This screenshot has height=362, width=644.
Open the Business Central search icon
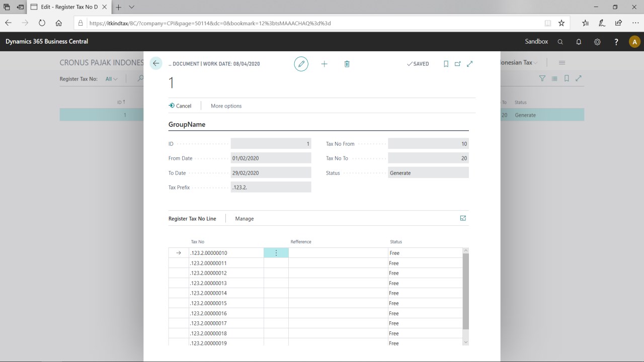click(560, 42)
